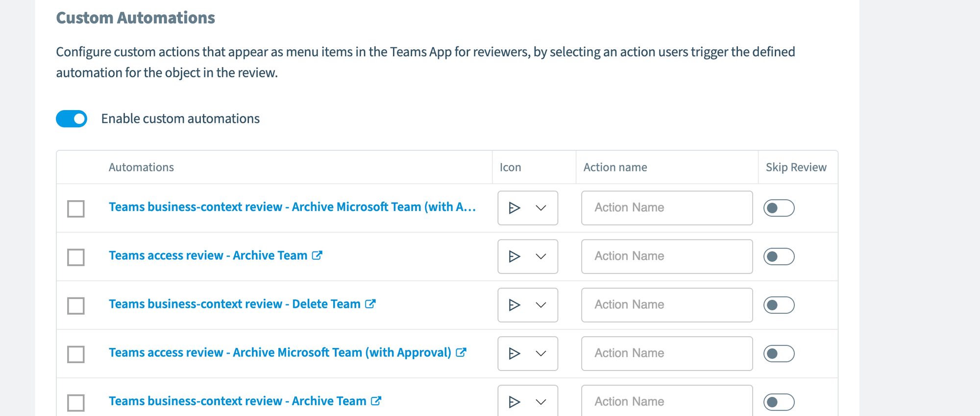Open Teams business-context review - Archive Team link
Screen dimensions: 980x416
click(x=237, y=401)
